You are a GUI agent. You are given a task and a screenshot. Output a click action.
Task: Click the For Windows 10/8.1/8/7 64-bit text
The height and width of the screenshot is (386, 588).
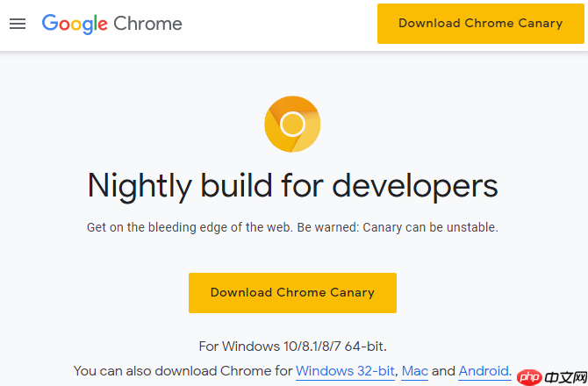292,346
